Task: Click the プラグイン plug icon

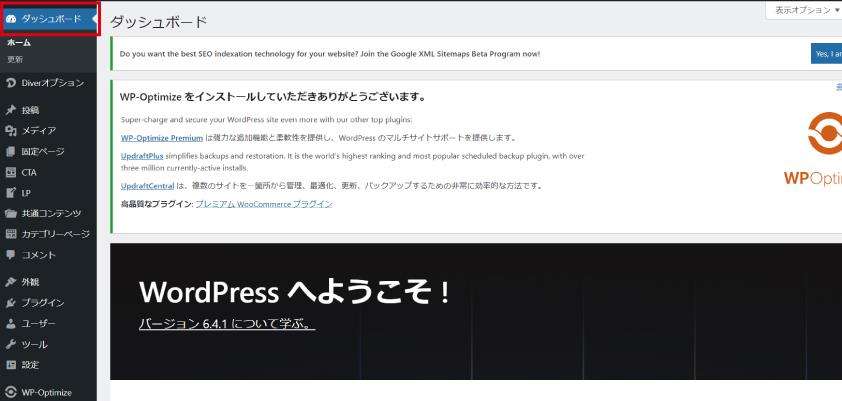Action: [11, 302]
